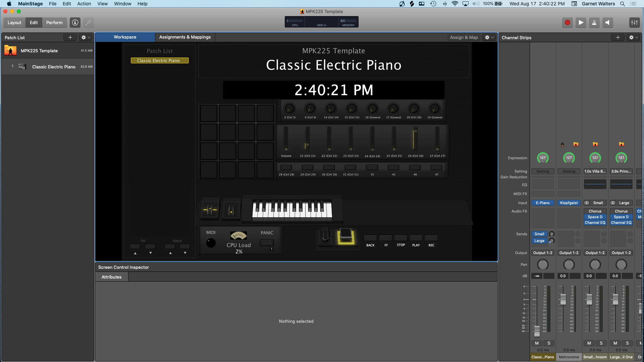This screenshot has height=362, width=644.
Task: Open the Action menu
Action: (84, 4)
